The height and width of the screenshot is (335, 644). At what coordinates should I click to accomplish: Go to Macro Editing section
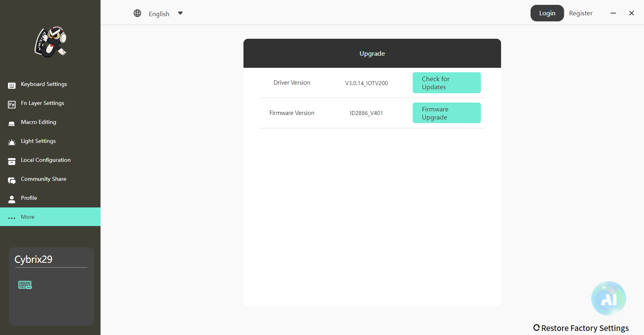pos(38,122)
